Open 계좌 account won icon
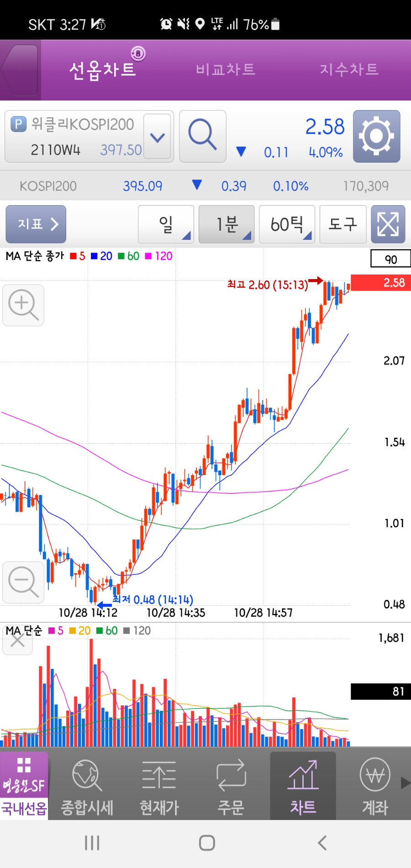 coord(375,787)
